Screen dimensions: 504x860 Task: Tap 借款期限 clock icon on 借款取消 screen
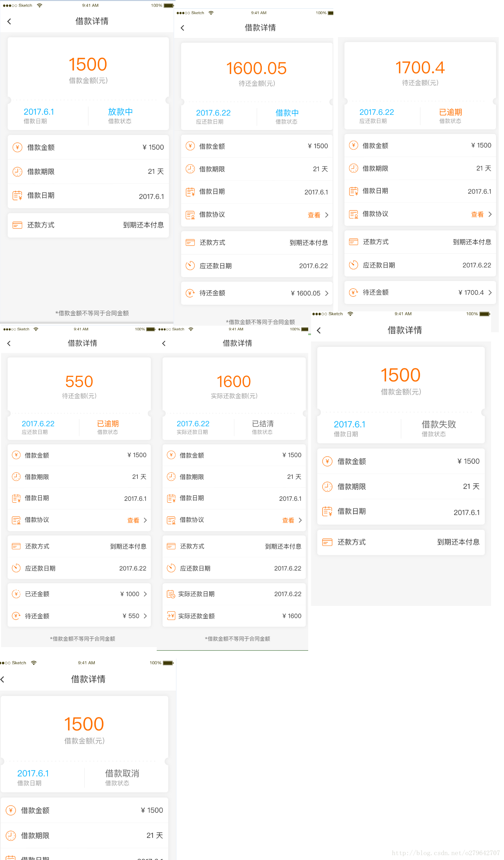tap(11, 836)
